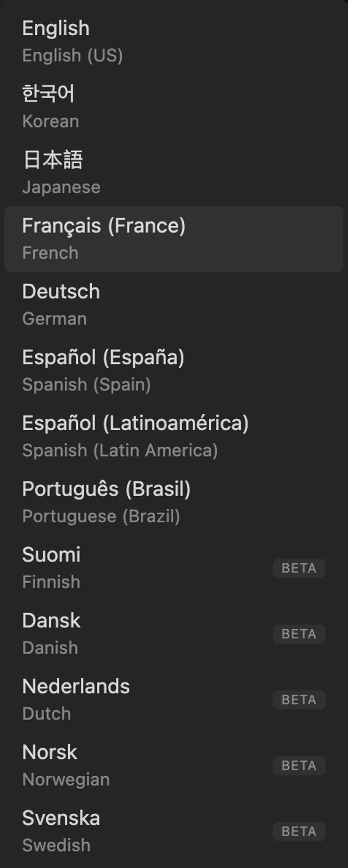Click the BETA badge beside Finnish

(x=299, y=568)
